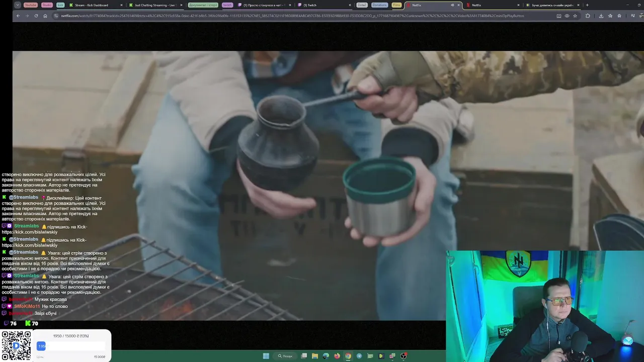
Task: Click chat message 'Не то слово'
Action: pos(55,306)
